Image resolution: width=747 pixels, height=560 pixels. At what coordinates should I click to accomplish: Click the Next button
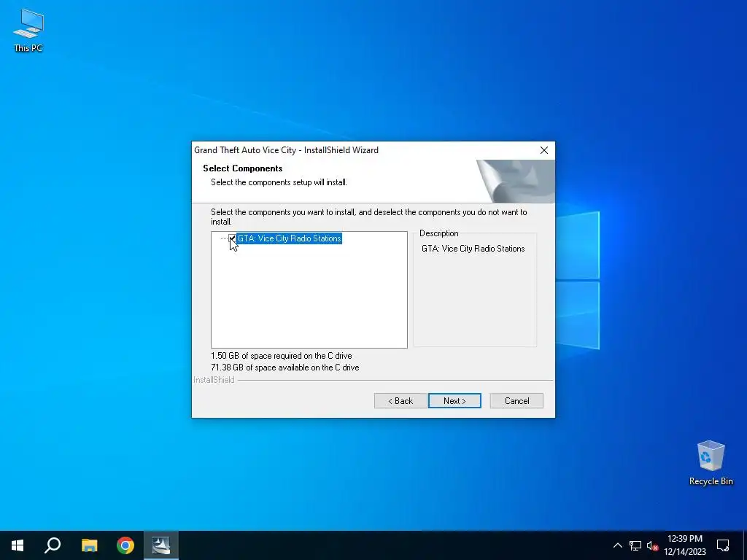[x=454, y=401]
